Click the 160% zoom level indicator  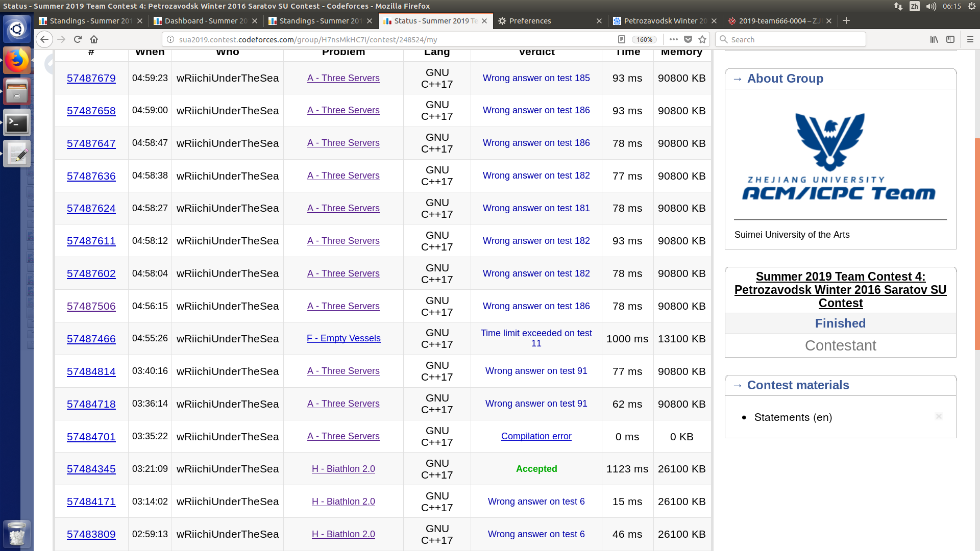click(x=644, y=39)
